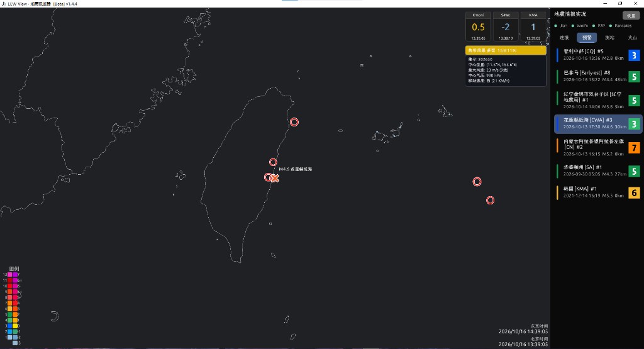Click the purple legend swatch labeled 7
The image size is (644, 349).
pyautogui.click(x=15, y=275)
